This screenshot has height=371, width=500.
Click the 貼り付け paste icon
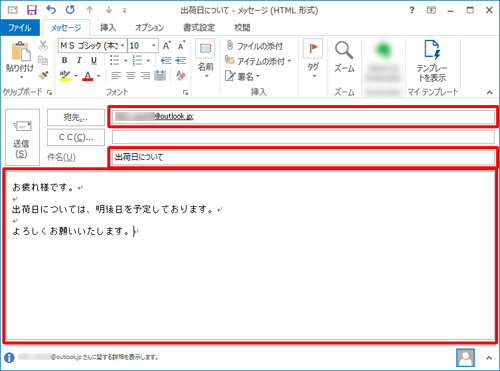tap(21, 51)
